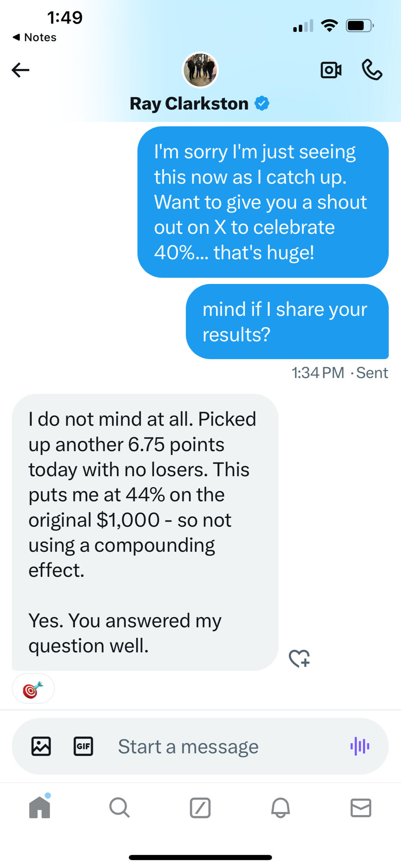Open the Notifications tab

coord(281,808)
